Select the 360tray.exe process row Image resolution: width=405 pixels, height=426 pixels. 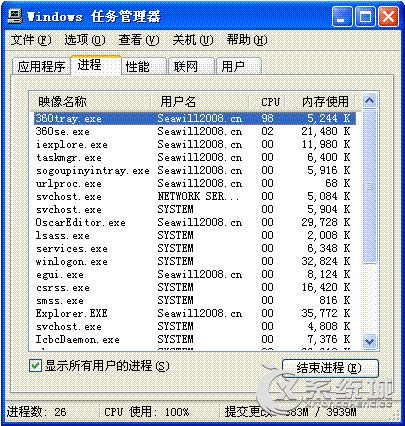195,118
